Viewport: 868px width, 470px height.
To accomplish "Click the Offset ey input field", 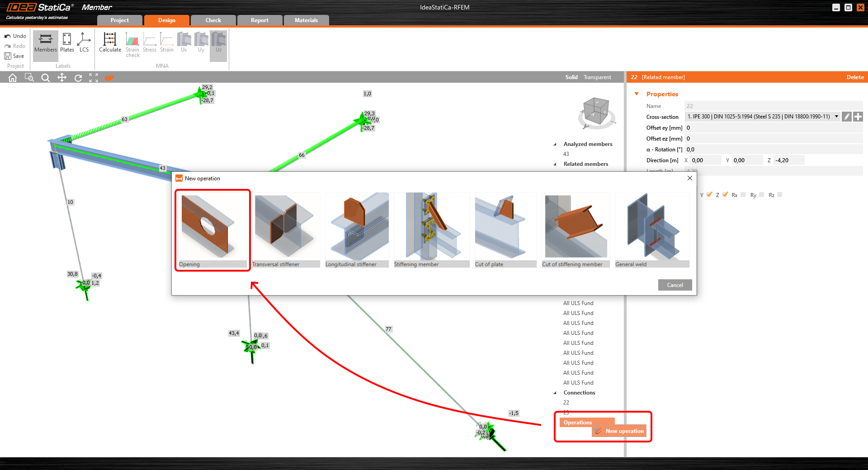I will click(774, 128).
